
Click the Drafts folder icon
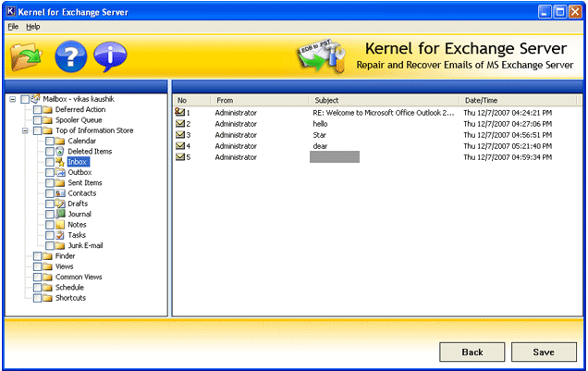(x=60, y=204)
